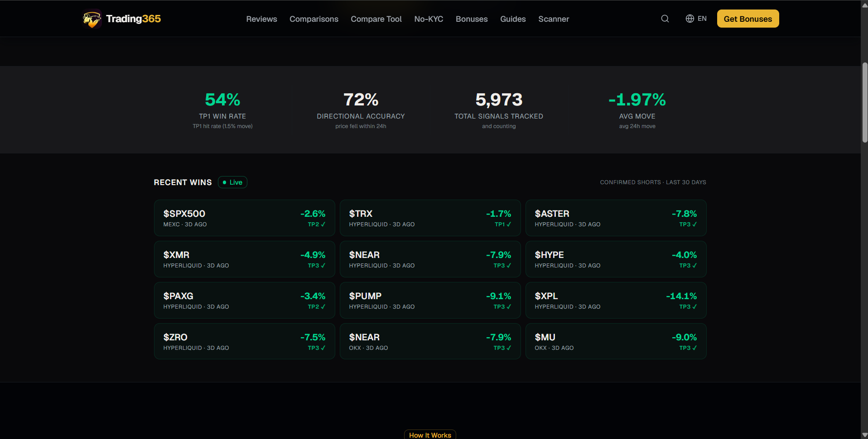Open the Bonuses nav item
868x439 pixels.
click(472, 19)
